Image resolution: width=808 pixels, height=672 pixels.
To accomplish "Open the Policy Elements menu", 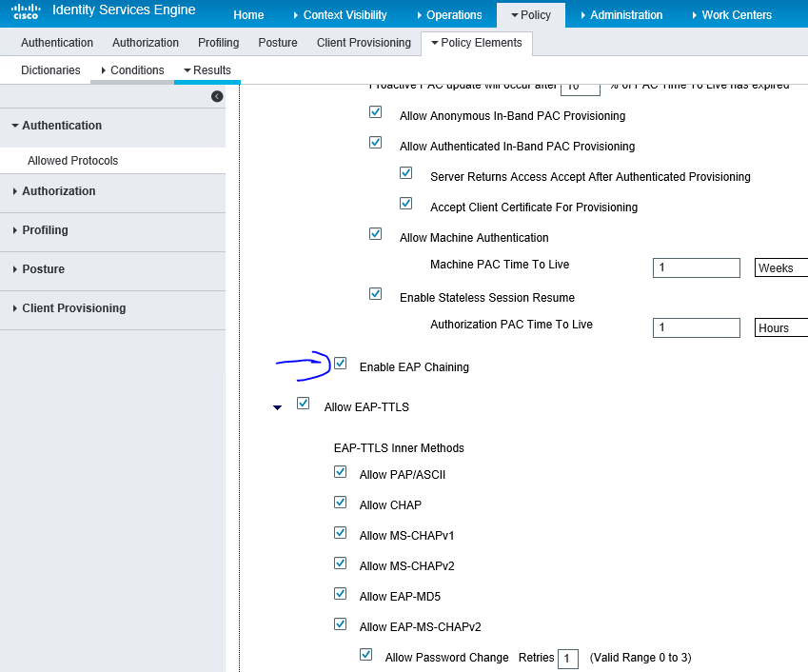I will tap(477, 43).
